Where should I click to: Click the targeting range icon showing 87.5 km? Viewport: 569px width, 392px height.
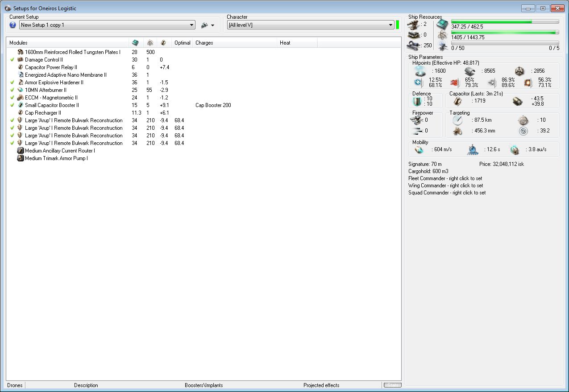[457, 120]
